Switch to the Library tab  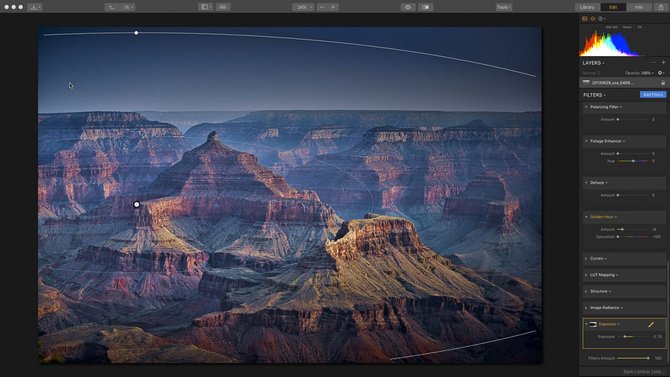point(587,7)
